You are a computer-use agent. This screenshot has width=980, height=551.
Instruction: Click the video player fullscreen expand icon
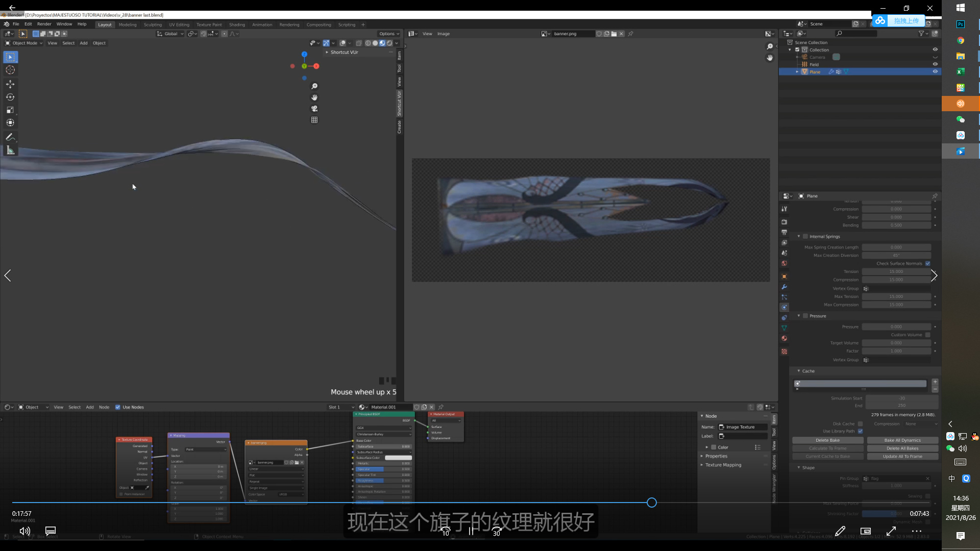(x=891, y=531)
